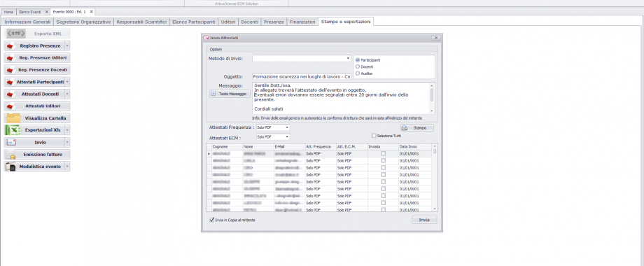
Task: Expand the Attestati Partecipanti dropdown arrow
Action: click(67, 82)
